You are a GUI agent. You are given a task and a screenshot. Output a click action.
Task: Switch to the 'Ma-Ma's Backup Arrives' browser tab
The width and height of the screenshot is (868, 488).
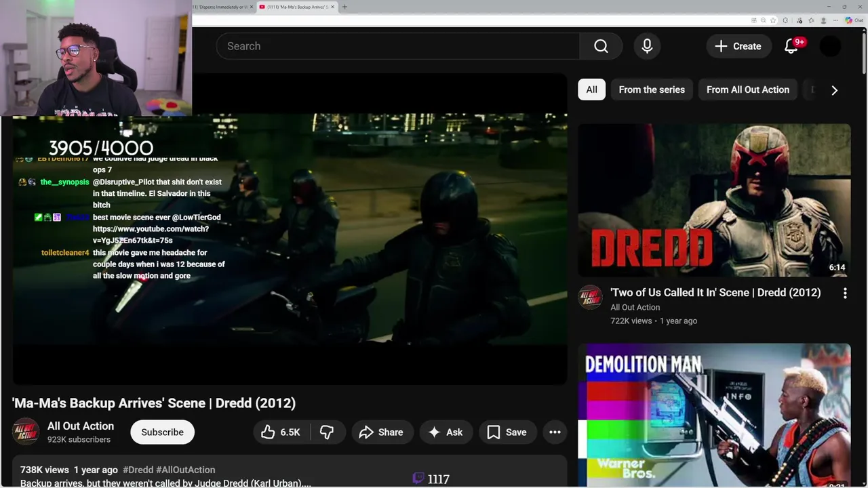pos(297,7)
